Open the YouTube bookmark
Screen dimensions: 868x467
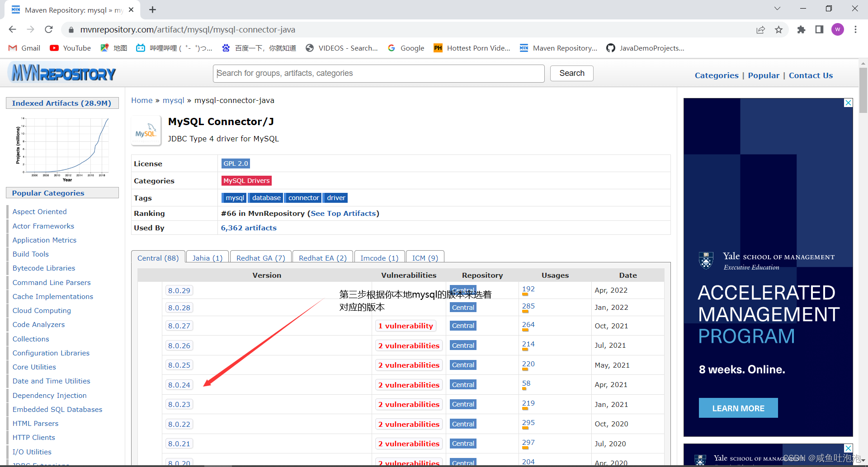pos(70,48)
